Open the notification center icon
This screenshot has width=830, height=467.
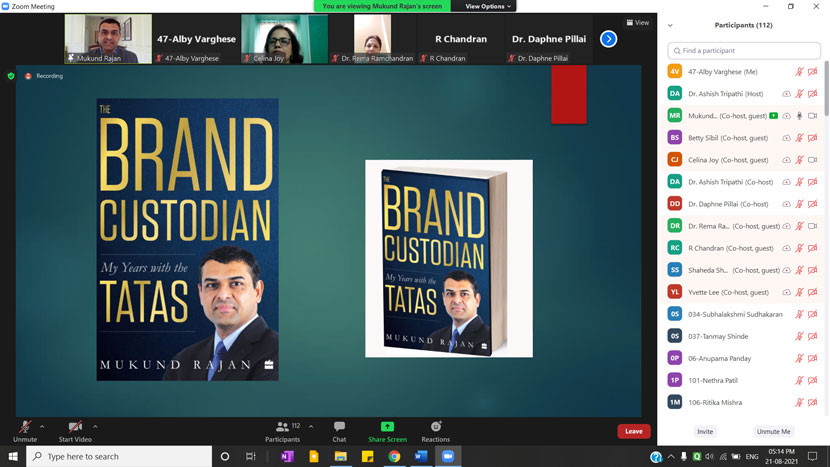click(813, 456)
